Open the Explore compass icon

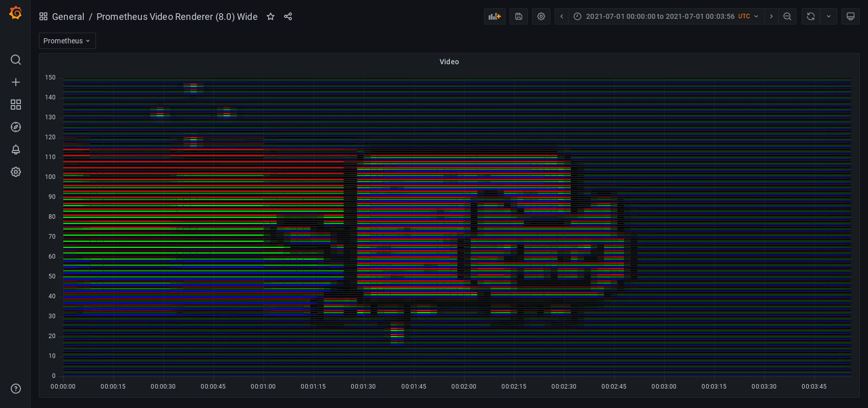[16, 127]
